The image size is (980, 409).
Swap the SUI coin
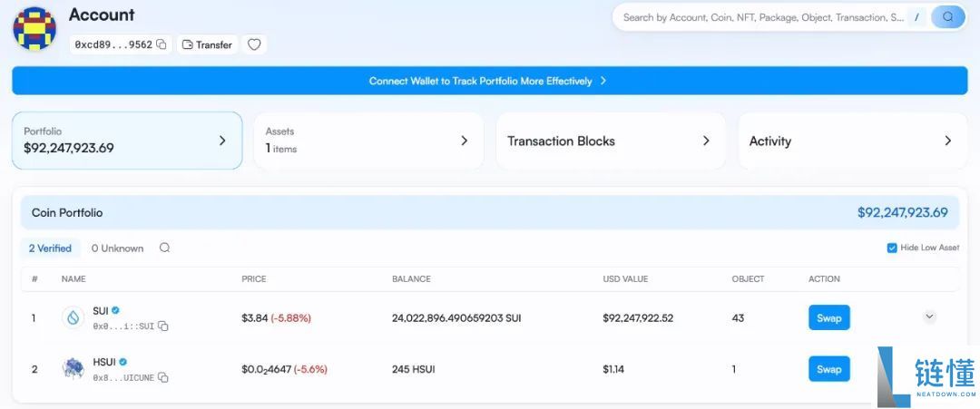coord(828,317)
